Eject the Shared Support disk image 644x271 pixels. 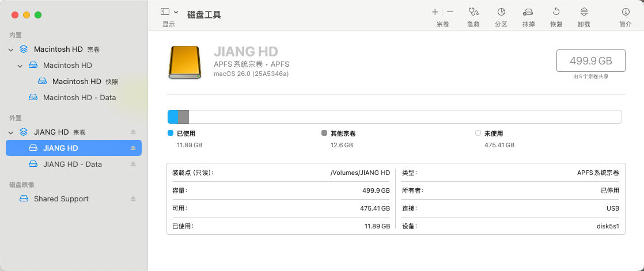133,199
